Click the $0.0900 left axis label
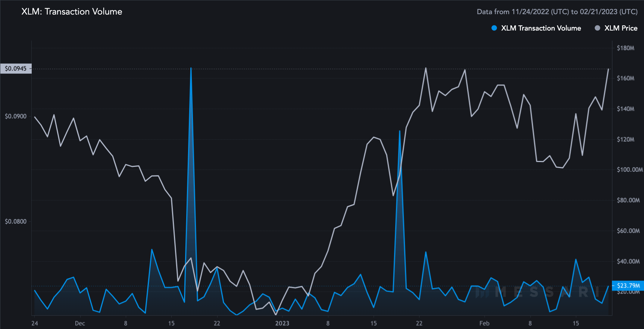644x329 pixels. click(16, 116)
